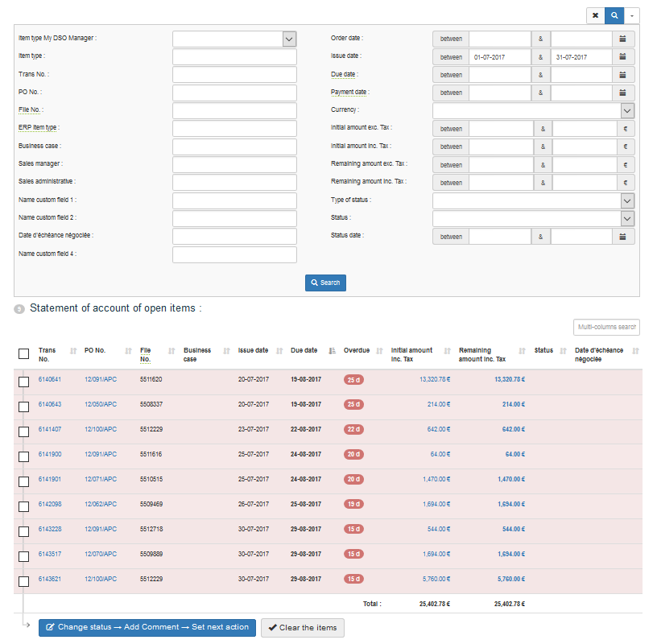The image size is (657, 644).
Task: Select the row checkbox for 6141900
Action: pyautogui.click(x=23, y=457)
